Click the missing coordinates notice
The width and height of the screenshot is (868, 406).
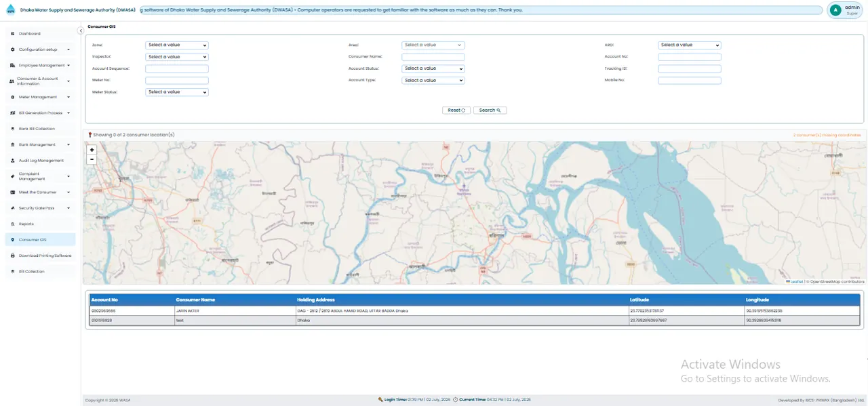tap(829, 135)
